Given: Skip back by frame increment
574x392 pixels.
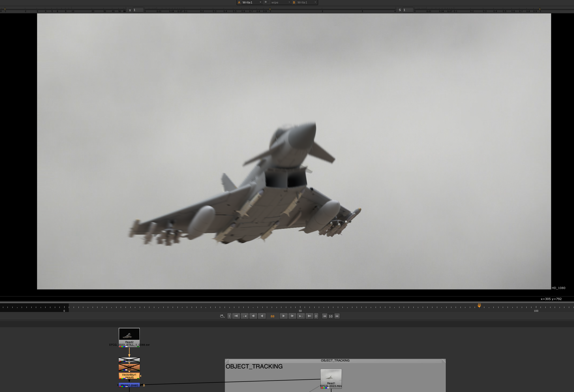Looking at the screenshot, I should [x=324, y=316].
